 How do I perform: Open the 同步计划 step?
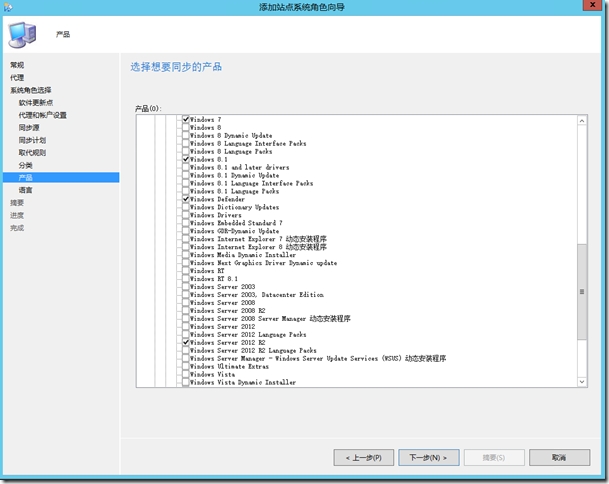(32, 140)
